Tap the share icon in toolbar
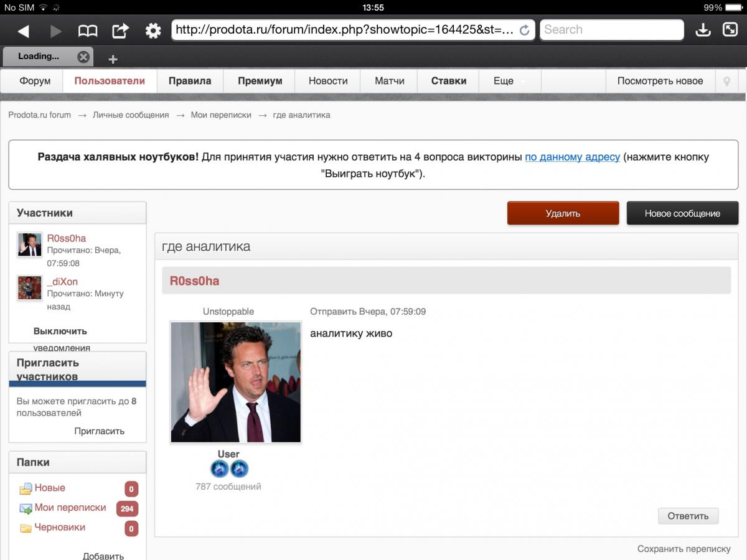Screen dimensions: 747x560 pyautogui.click(x=120, y=30)
